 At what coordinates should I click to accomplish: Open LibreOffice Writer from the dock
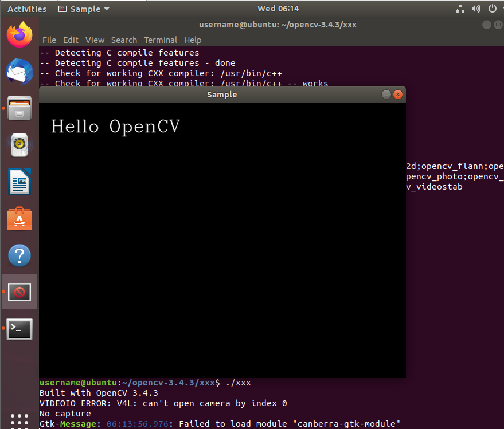coord(19,182)
